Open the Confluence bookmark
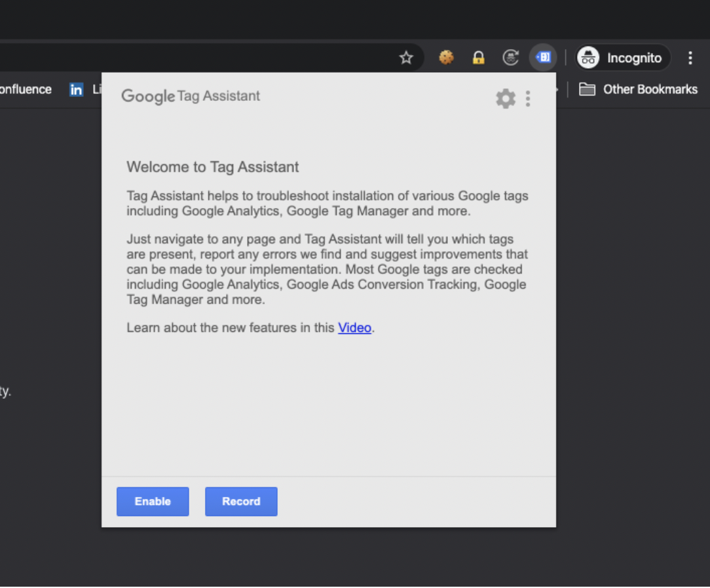 click(26, 90)
